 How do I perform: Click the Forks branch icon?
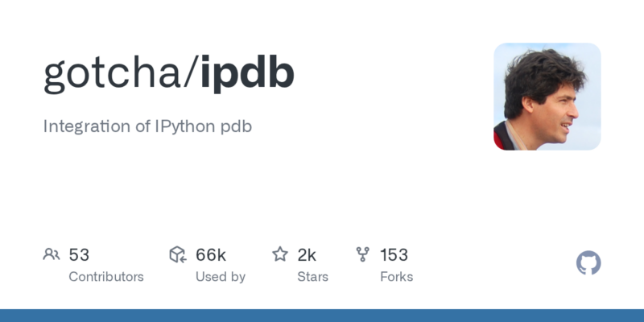362,255
